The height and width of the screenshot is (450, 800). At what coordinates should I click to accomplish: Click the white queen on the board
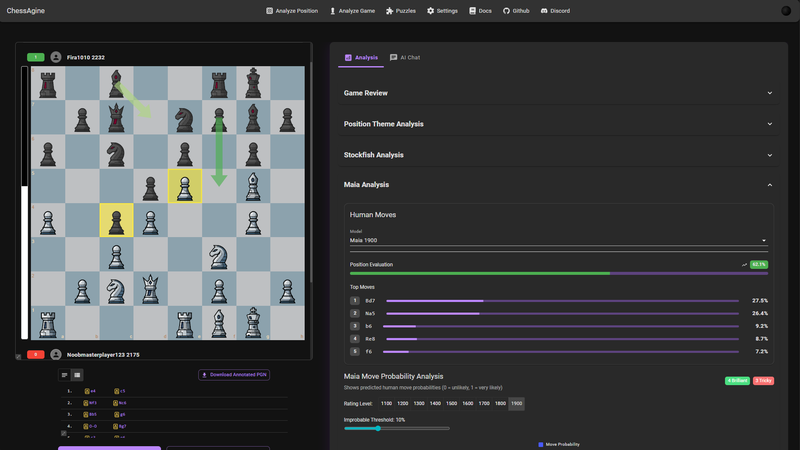150,289
